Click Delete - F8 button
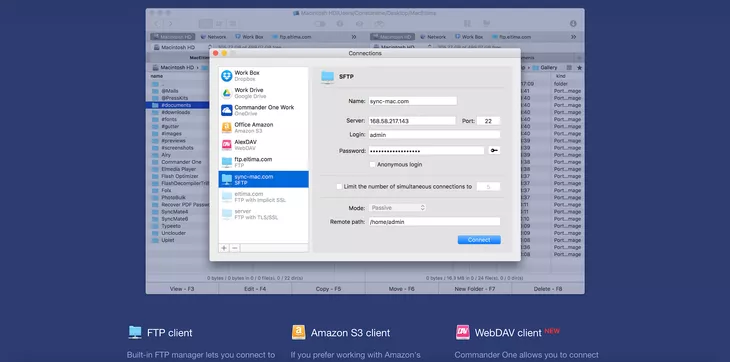This screenshot has height=362, width=730. 548,288
